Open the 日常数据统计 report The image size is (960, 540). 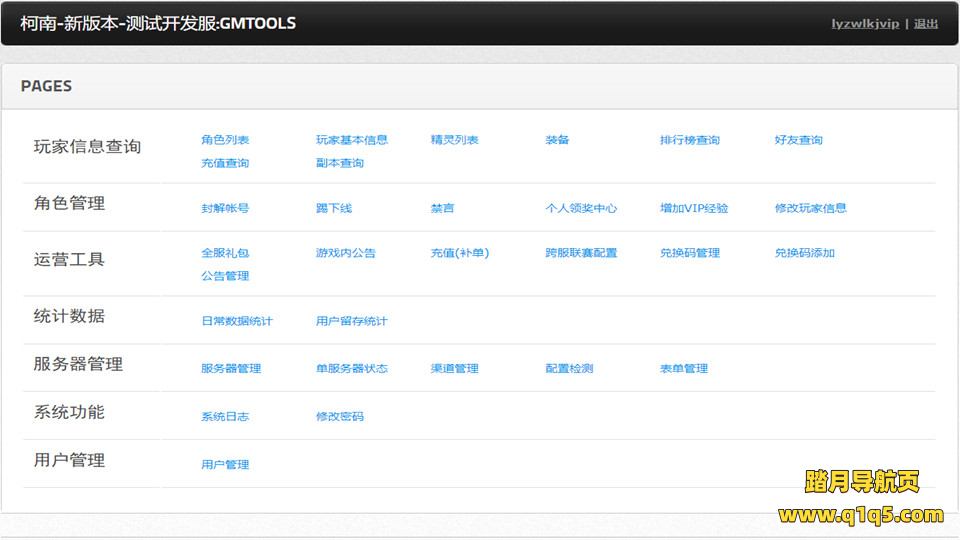coord(237,321)
